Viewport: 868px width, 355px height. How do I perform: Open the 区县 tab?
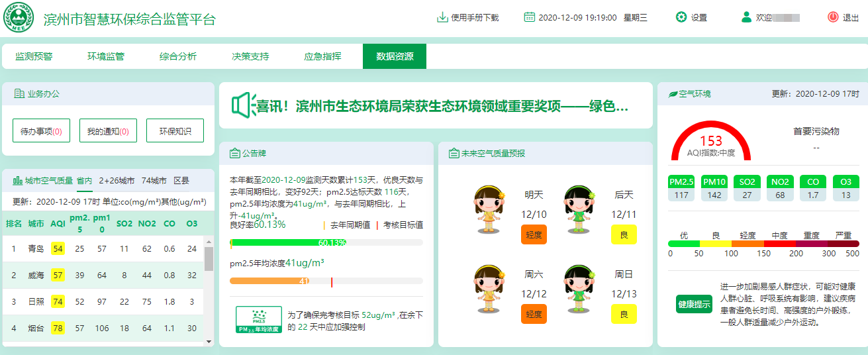tap(181, 180)
